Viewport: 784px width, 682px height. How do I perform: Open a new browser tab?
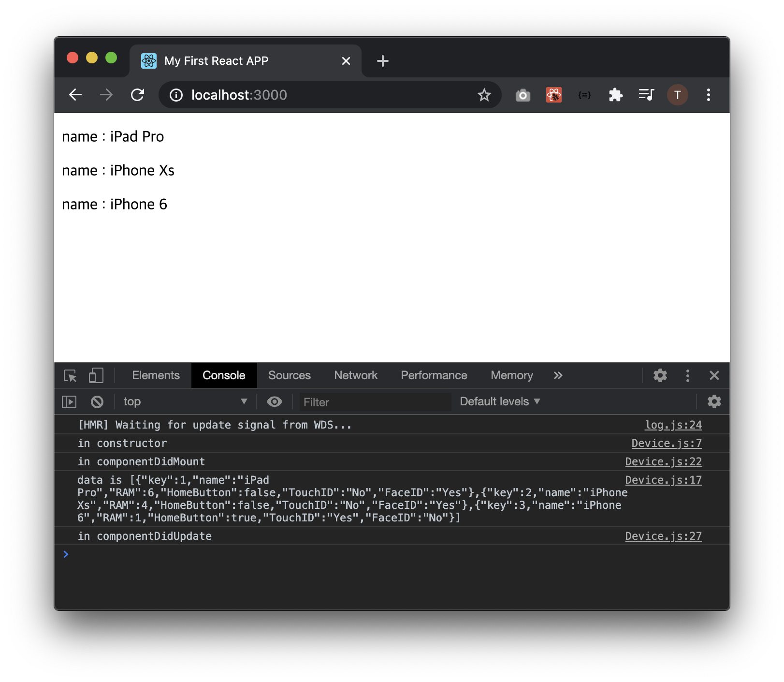pyautogui.click(x=383, y=61)
